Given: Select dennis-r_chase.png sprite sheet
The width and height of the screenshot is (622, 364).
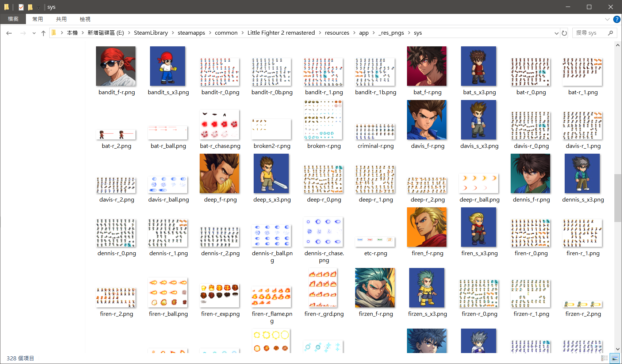Looking at the screenshot, I should (x=323, y=232).
